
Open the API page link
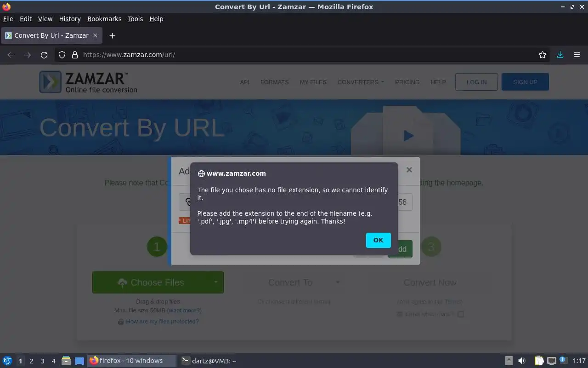[x=244, y=82]
